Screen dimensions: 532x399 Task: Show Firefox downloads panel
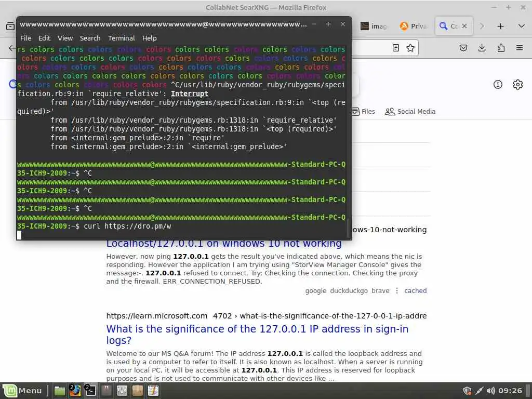[x=482, y=48]
